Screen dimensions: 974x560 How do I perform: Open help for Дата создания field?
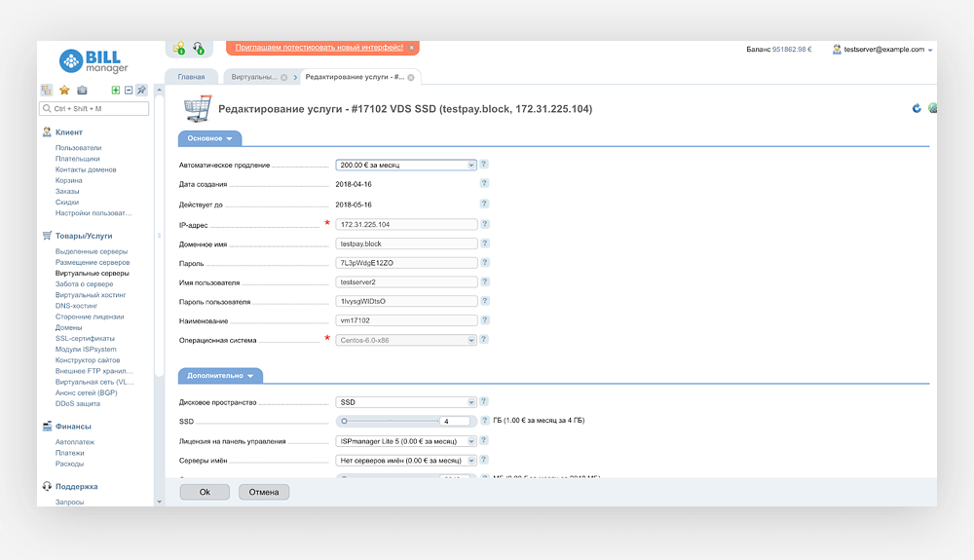(x=484, y=184)
